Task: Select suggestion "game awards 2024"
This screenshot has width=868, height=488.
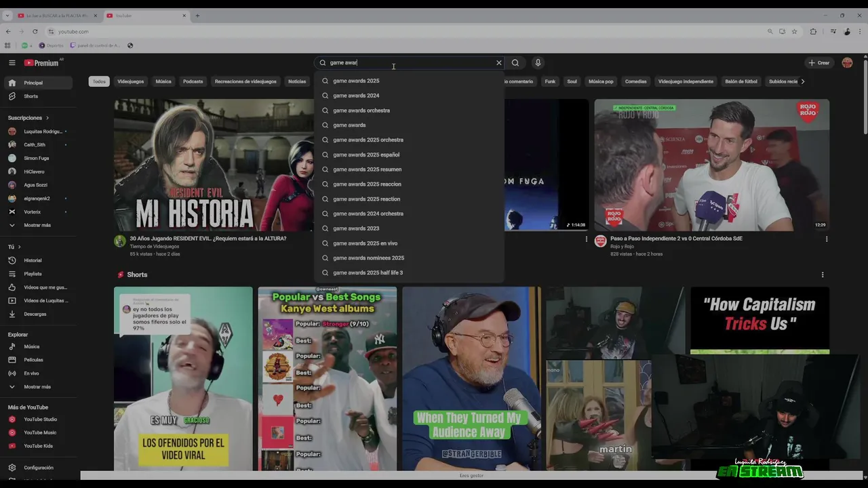Action: point(409,96)
